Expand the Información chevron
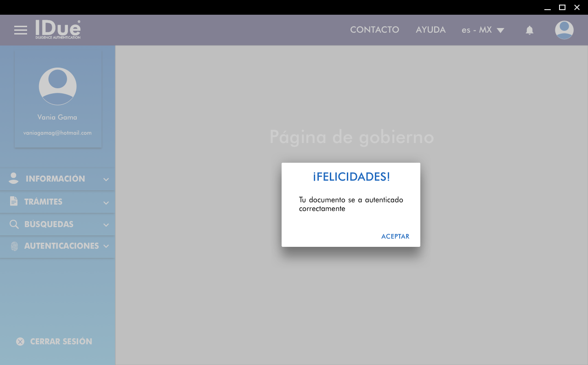 point(106,179)
